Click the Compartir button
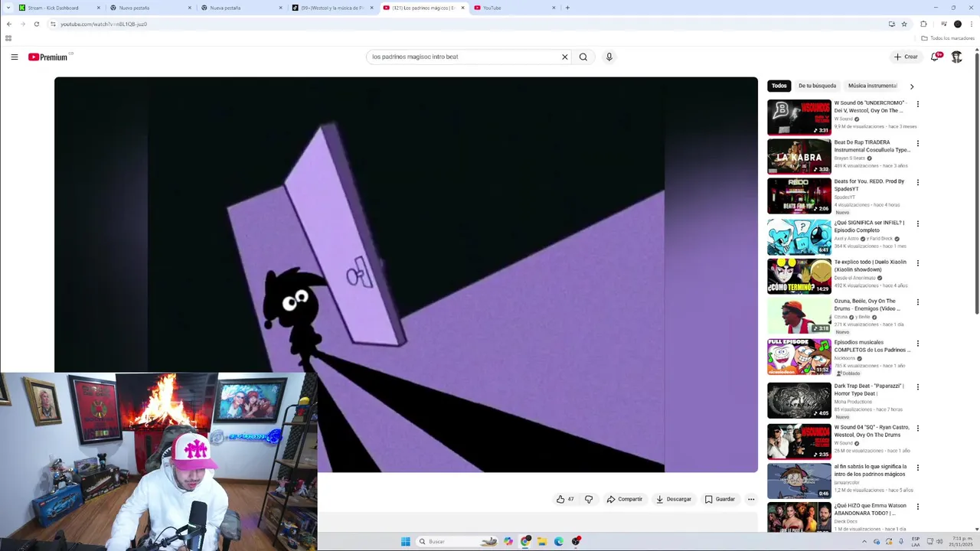Viewport: 980px width, 551px height. pos(624,499)
